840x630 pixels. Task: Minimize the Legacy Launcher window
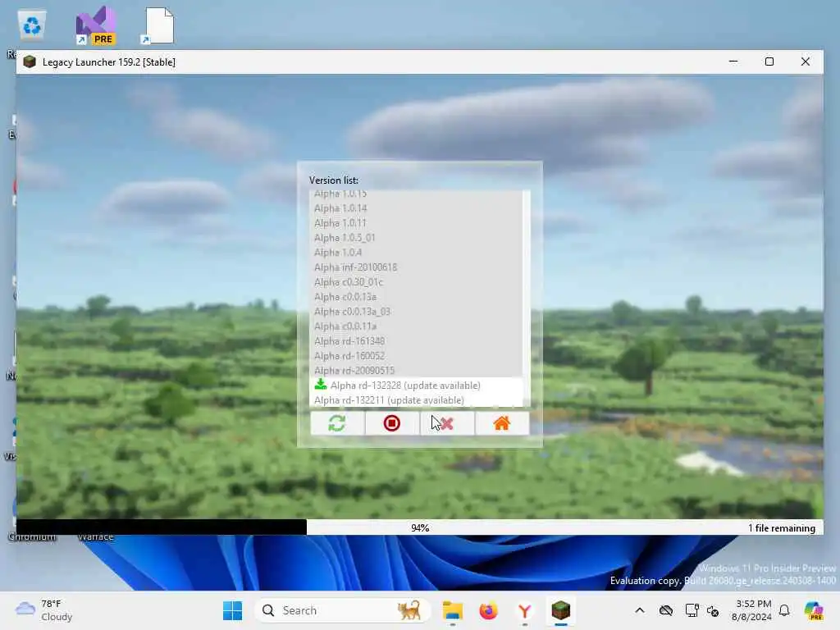click(733, 62)
